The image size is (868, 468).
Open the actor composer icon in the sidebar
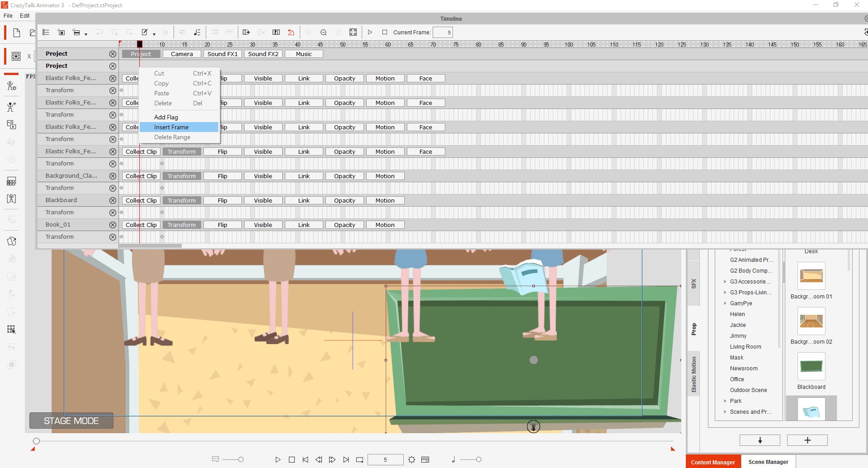(x=12, y=86)
